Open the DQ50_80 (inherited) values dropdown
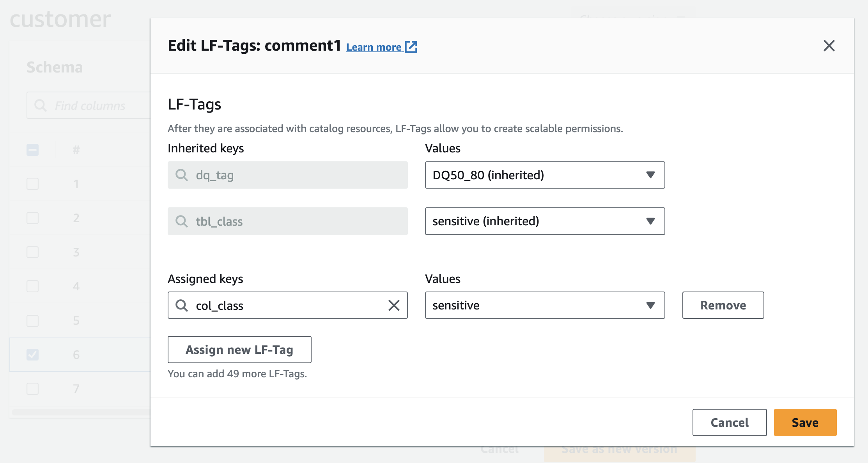 click(x=544, y=175)
